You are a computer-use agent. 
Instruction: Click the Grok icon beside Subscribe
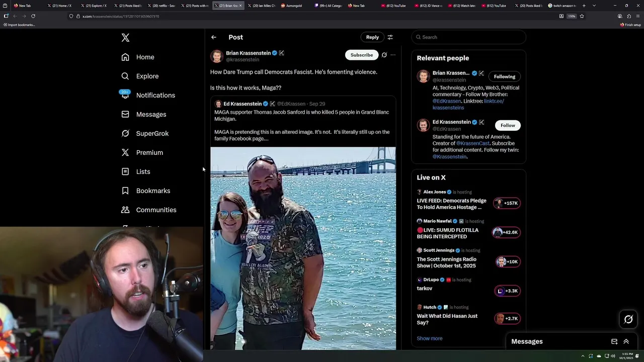[x=384, y=55]
